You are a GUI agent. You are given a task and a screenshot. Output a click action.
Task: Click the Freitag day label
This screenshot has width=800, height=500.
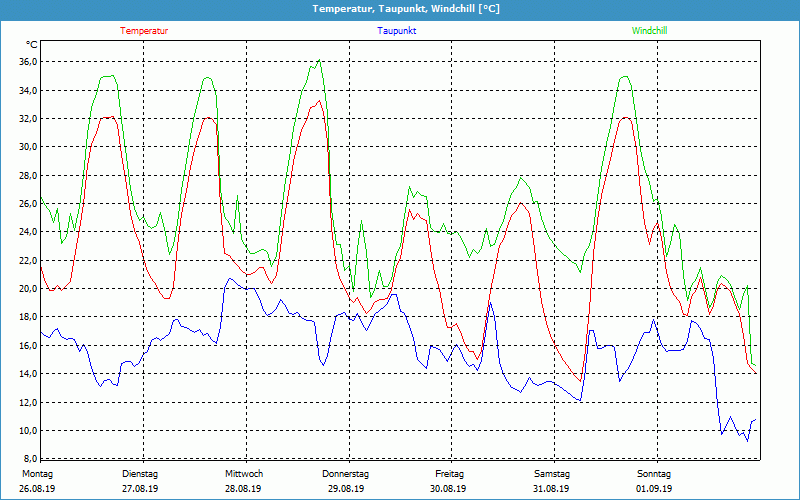(449, 474)
